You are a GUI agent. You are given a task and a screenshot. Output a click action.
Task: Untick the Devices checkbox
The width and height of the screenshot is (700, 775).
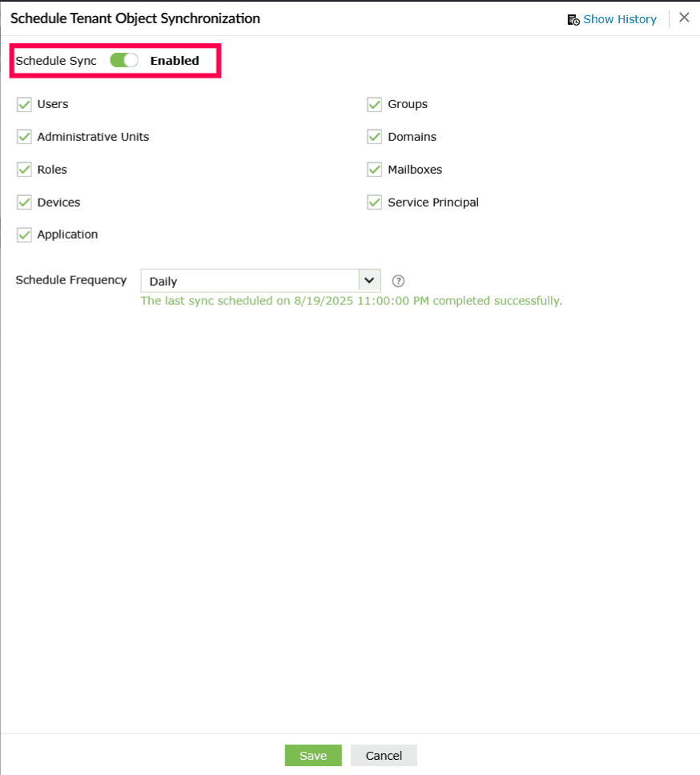[24, 202]
